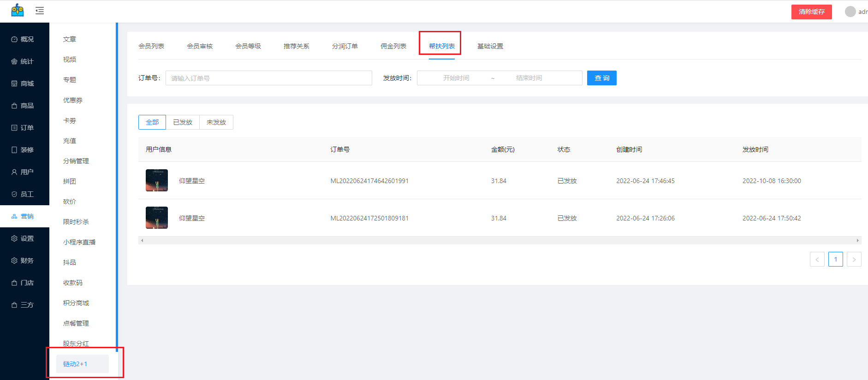Click the 订单号 order number input field
This screenshot has width=868, height=380.
(x=268, y=78)
